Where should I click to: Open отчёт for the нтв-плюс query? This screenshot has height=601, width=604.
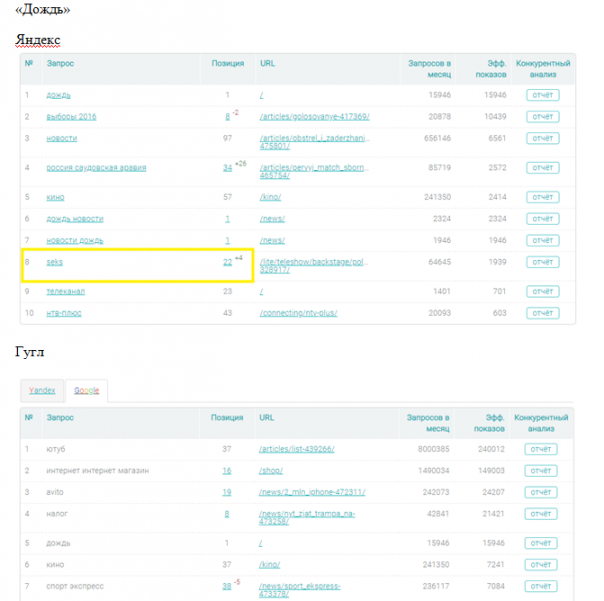click(x=542, y=313)
